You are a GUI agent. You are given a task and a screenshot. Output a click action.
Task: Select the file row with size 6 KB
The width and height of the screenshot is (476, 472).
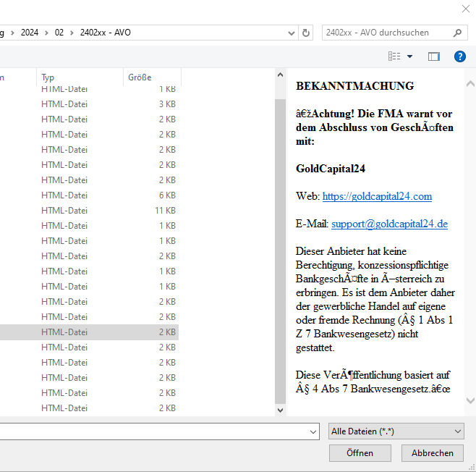pyautogui.click(x=89, y=195)
